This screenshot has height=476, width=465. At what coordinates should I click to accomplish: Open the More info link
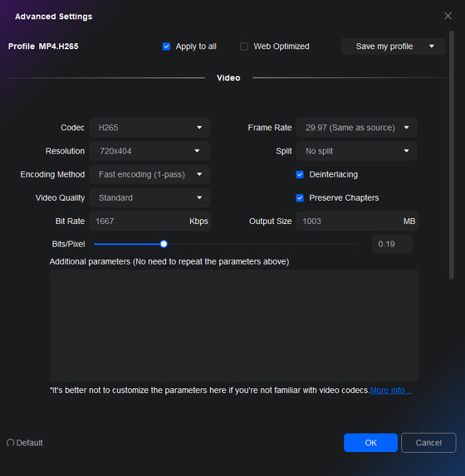(391, 390)
